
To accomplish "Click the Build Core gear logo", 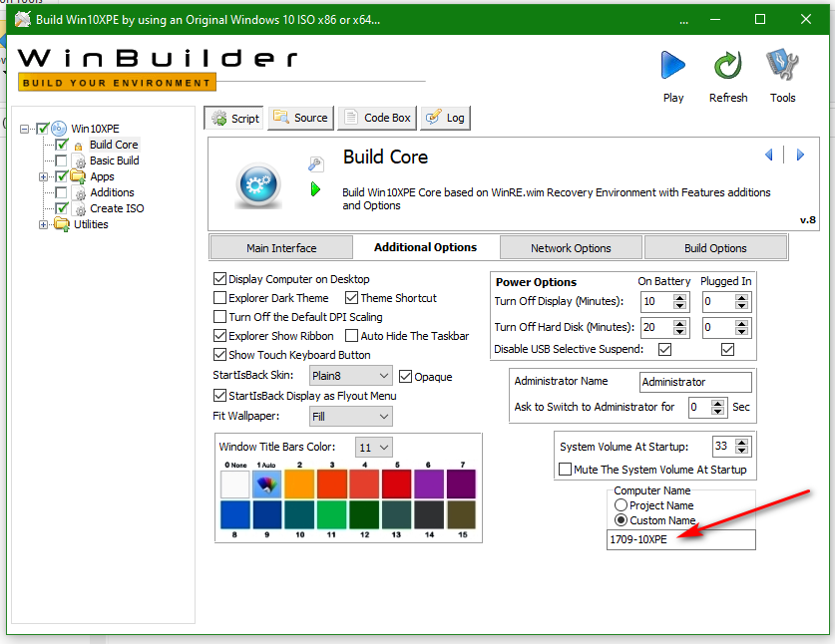I will click(258, 184).
